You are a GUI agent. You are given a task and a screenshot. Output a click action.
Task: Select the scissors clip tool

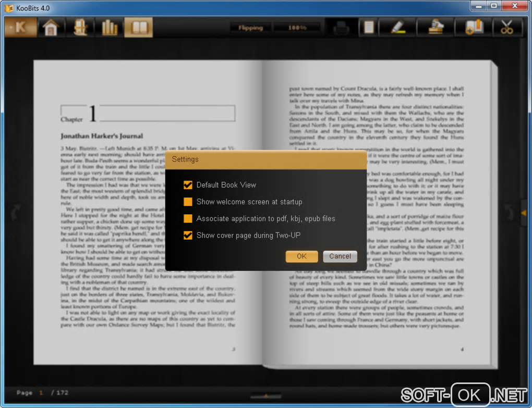point(507,28)
